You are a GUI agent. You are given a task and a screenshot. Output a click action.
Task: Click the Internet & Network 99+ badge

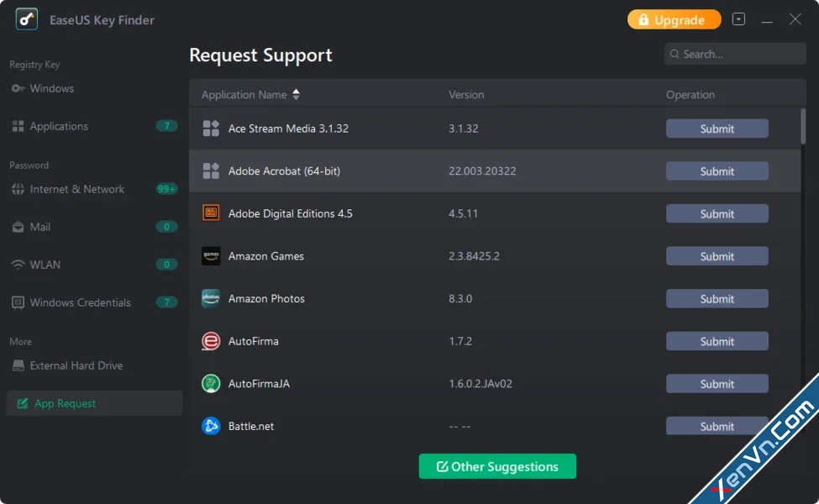point(166,189)
